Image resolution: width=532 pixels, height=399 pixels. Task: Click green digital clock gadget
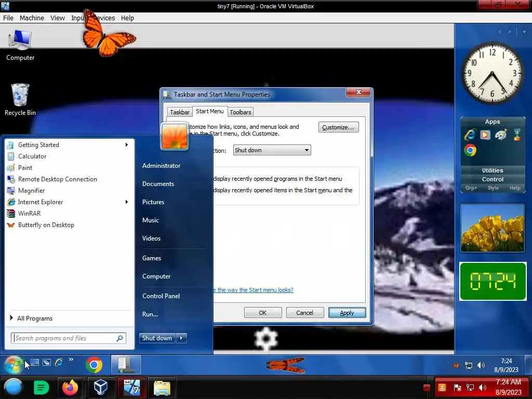pyautogui.click(x=493, y=281)
